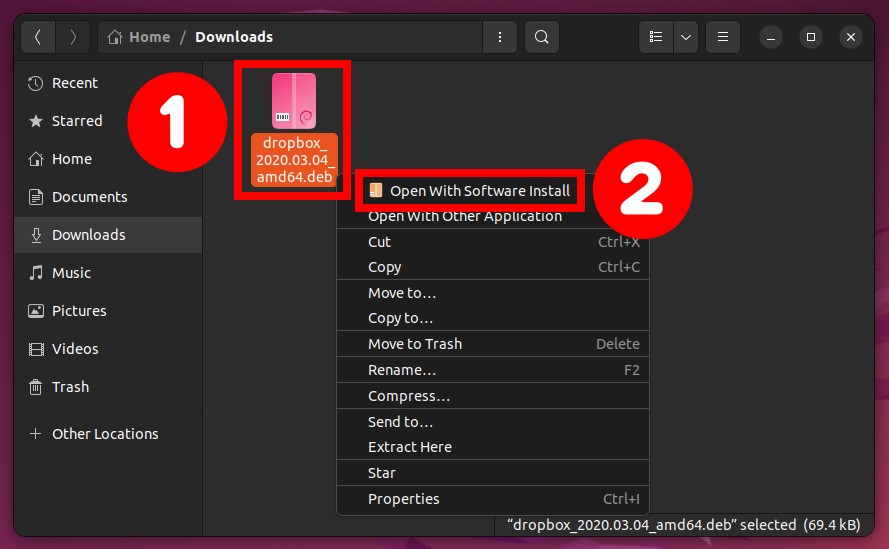Click the Downloads breadcrumb in path bar
The image size is (889, 549).
point(234,37)
